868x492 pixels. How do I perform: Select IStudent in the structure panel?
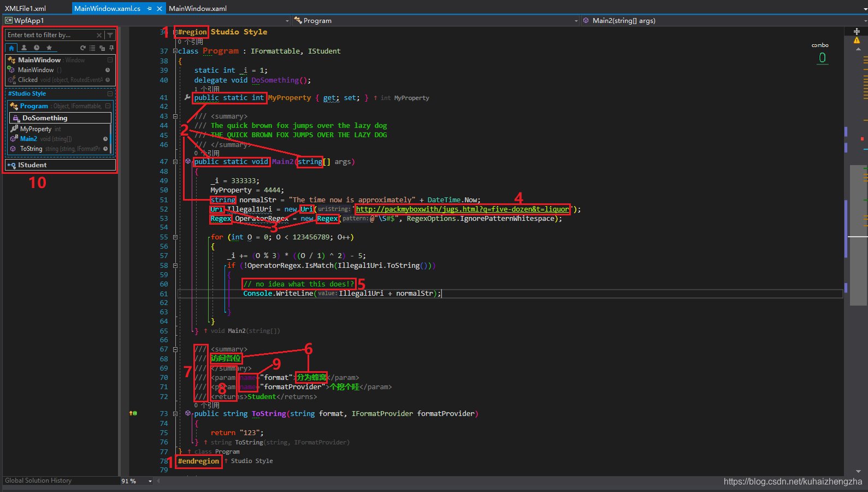[x=60, y=165]
